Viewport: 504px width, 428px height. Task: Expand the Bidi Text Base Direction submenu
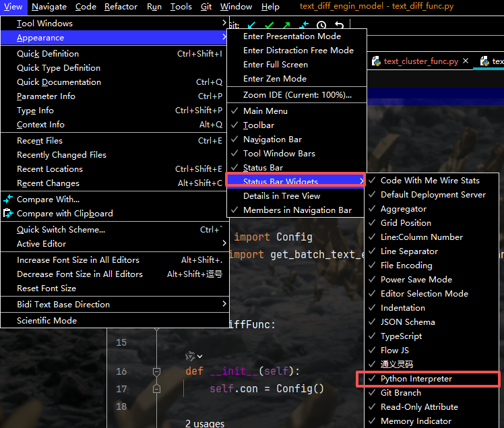tap(114, 304)
